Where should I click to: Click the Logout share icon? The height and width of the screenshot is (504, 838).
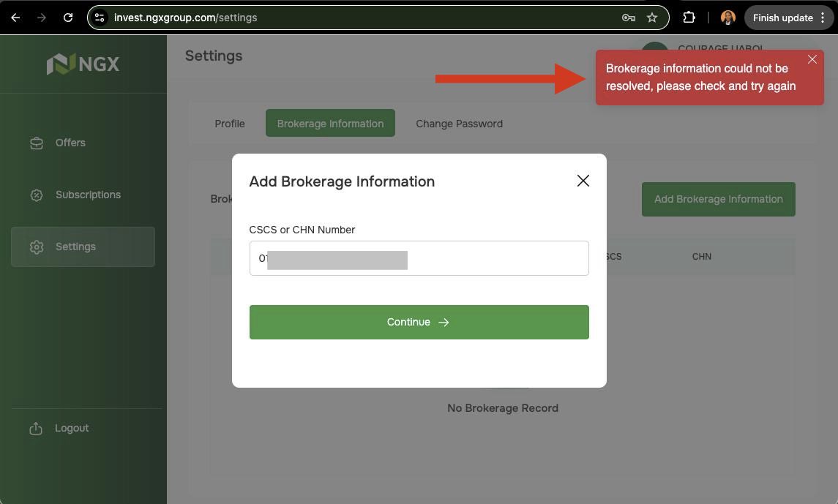(x=36, y=428)
